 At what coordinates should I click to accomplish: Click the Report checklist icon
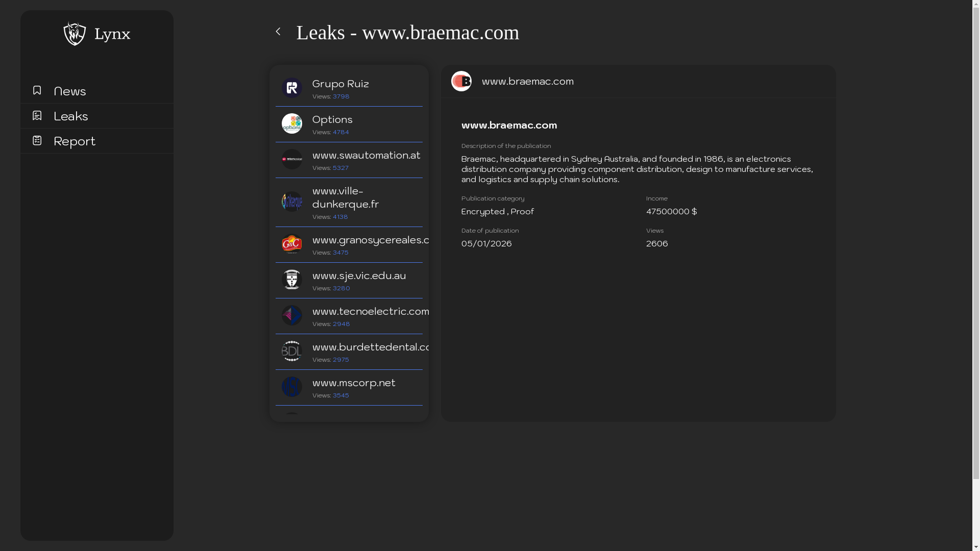point(37,140)
